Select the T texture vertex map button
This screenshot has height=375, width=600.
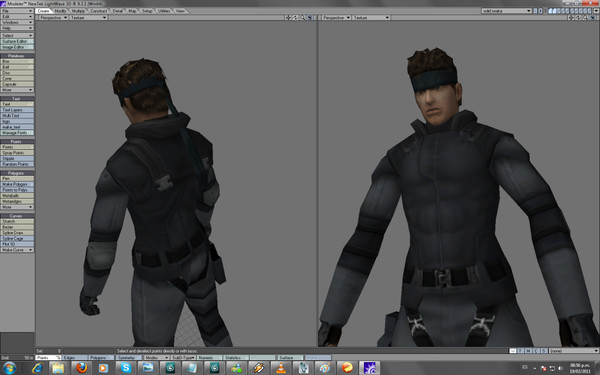coord(520,351)
